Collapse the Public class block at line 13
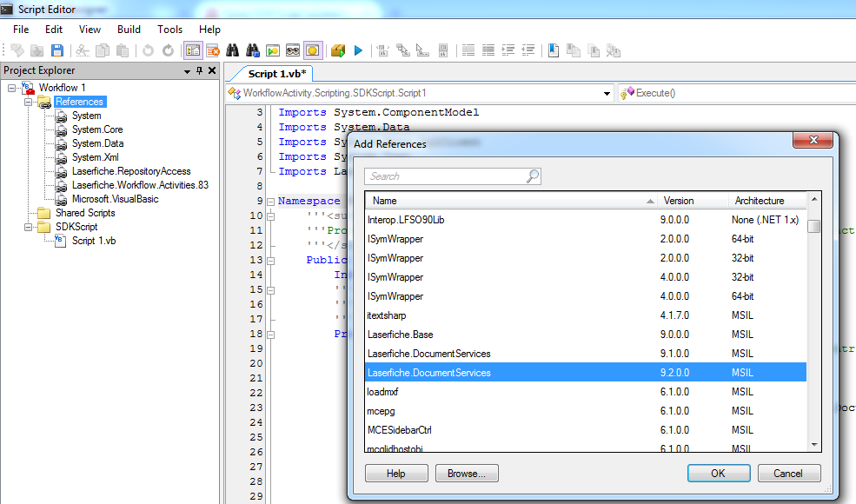The width and height of the screenshot is (856, 504). (270, 261)
